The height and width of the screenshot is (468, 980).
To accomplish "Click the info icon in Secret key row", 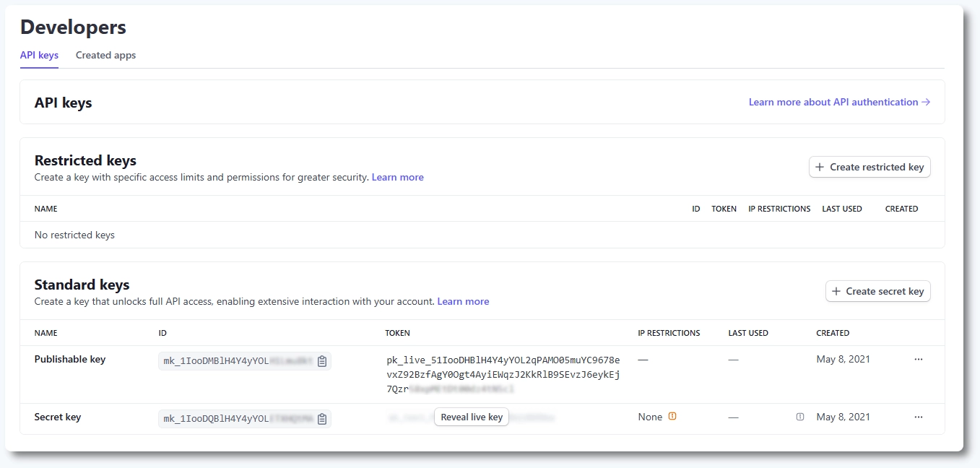I will click(x=799, y=417).
